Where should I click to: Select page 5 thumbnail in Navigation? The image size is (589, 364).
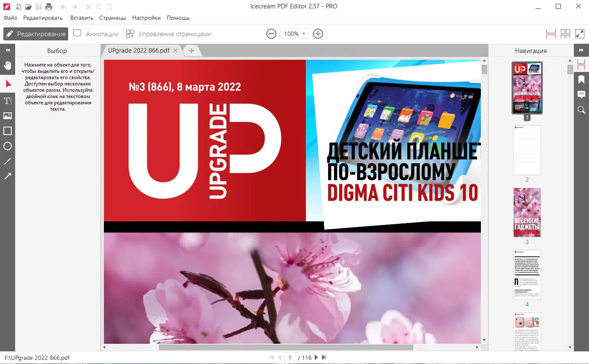click(527, 332)
